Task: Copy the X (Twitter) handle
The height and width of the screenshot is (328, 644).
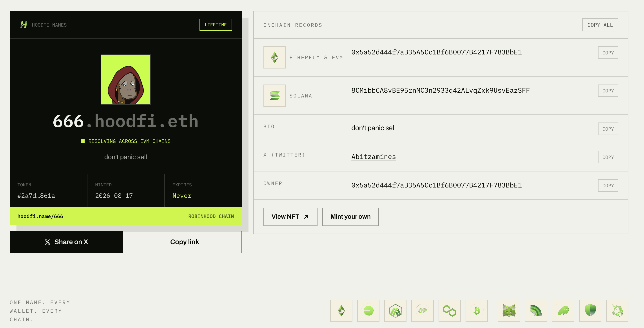Action: pos(608,157)
